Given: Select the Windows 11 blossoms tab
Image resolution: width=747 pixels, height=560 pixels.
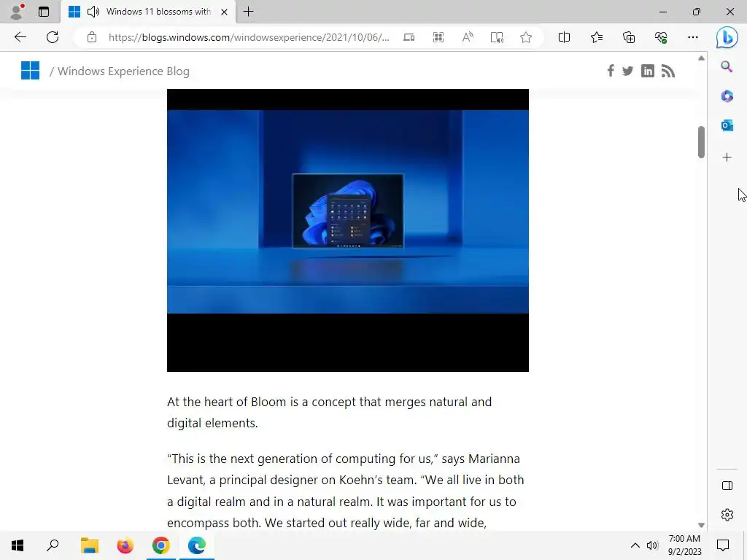Looking at the screenshot, I should coord(148,12).
